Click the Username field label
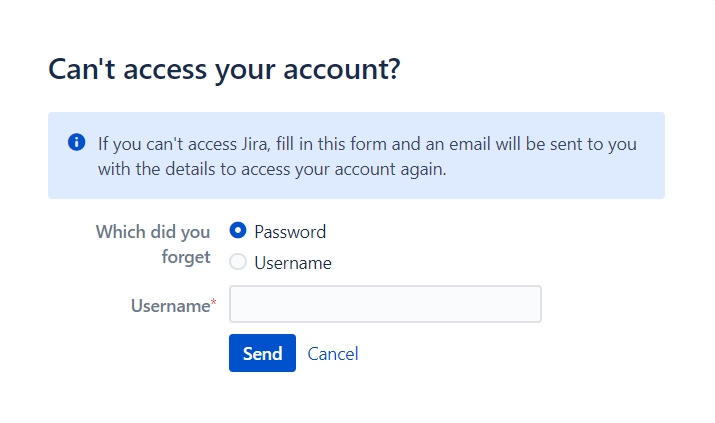 click(171, 305)
